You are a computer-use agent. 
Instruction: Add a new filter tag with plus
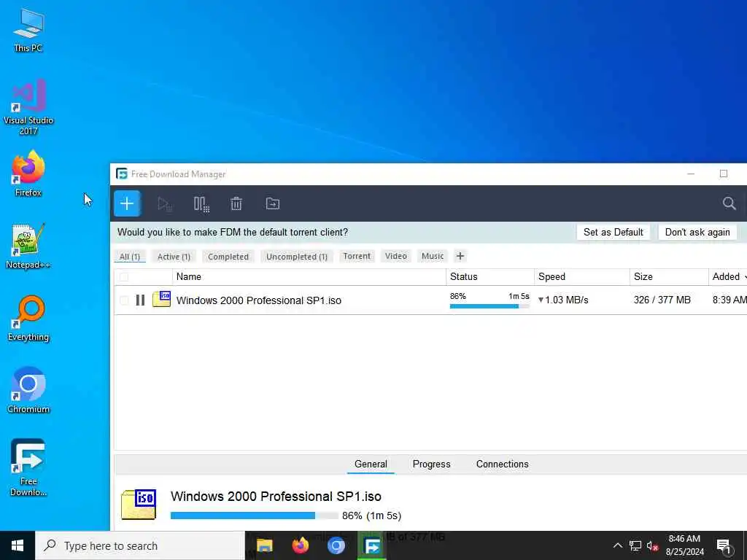[460, 256]
